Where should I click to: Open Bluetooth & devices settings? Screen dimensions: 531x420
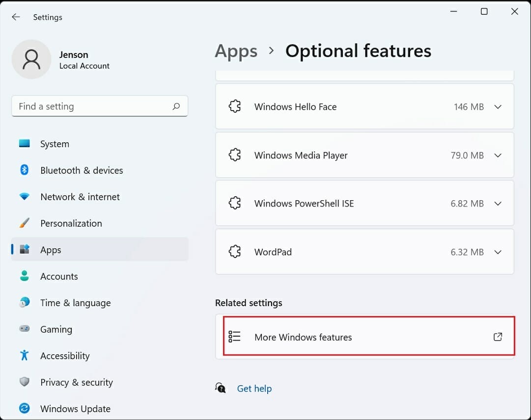(24, 170)
